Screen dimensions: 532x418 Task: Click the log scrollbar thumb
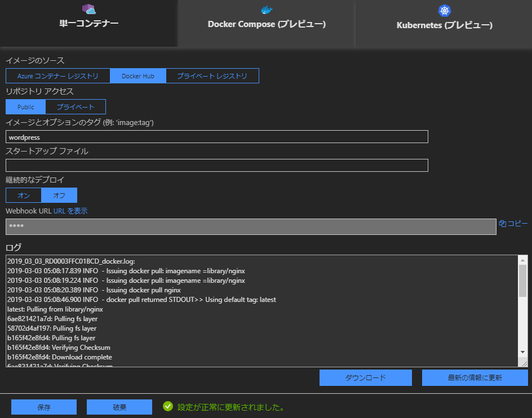click(522, 281)
